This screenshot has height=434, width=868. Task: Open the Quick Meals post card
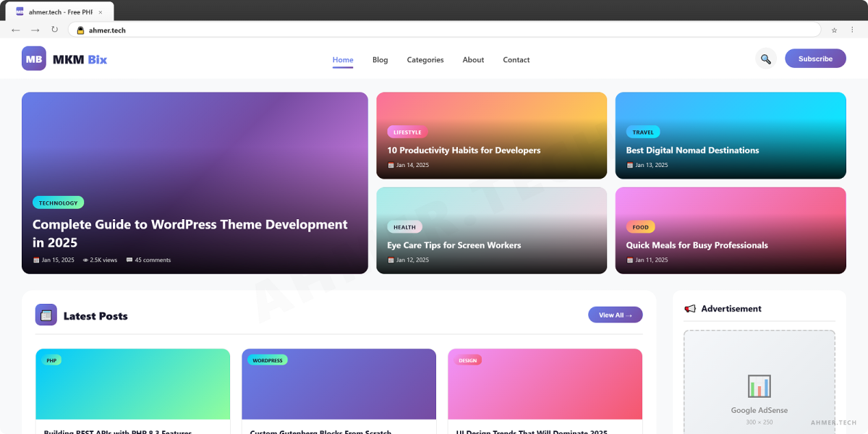(x=730, y=231)
